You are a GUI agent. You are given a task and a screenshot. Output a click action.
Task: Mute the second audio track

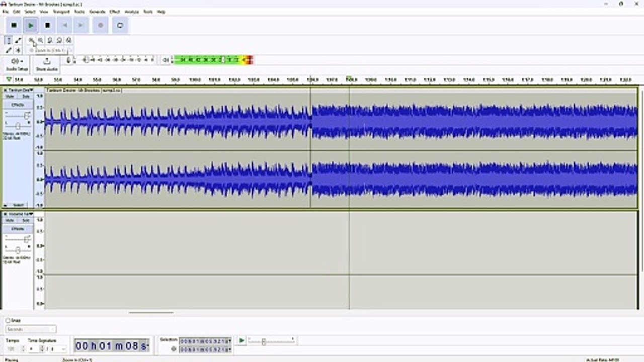(10, 220)
